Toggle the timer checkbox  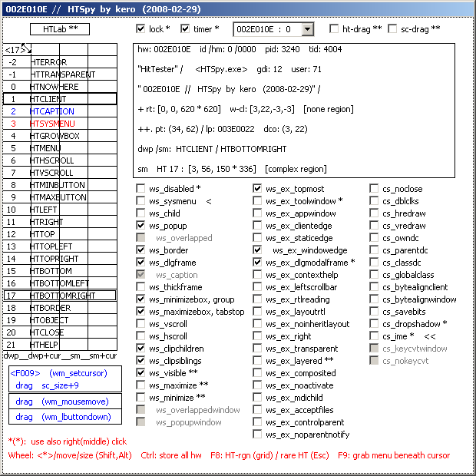185,29
